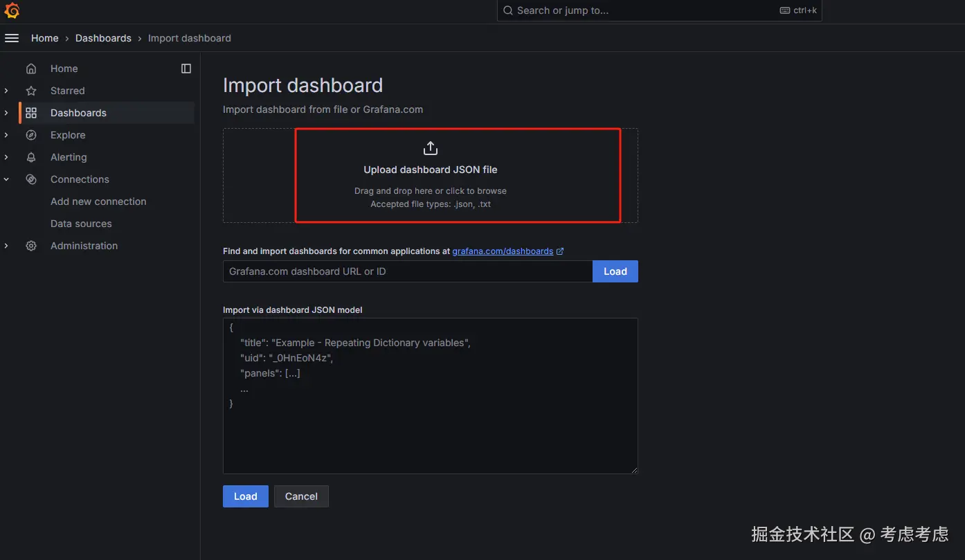965x560 pixels.
Task: Click the external link icon beside grafana.com/dashboards
Action: 560,251
